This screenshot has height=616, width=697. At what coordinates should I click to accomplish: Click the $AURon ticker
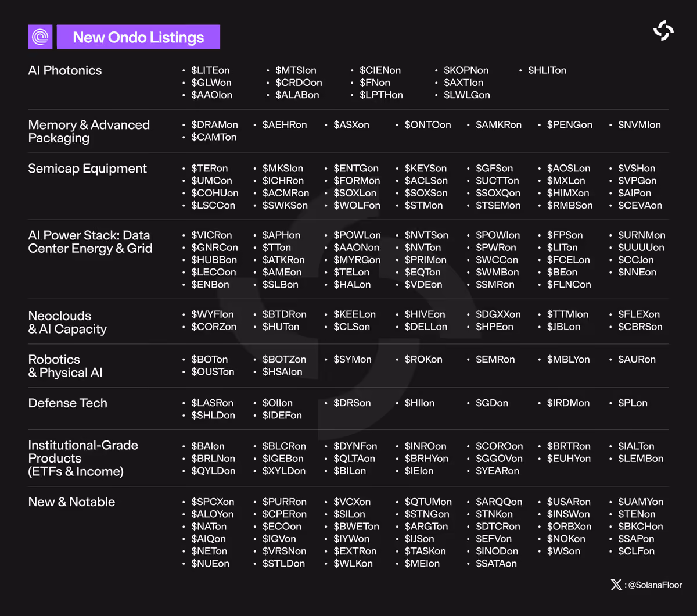637,360
